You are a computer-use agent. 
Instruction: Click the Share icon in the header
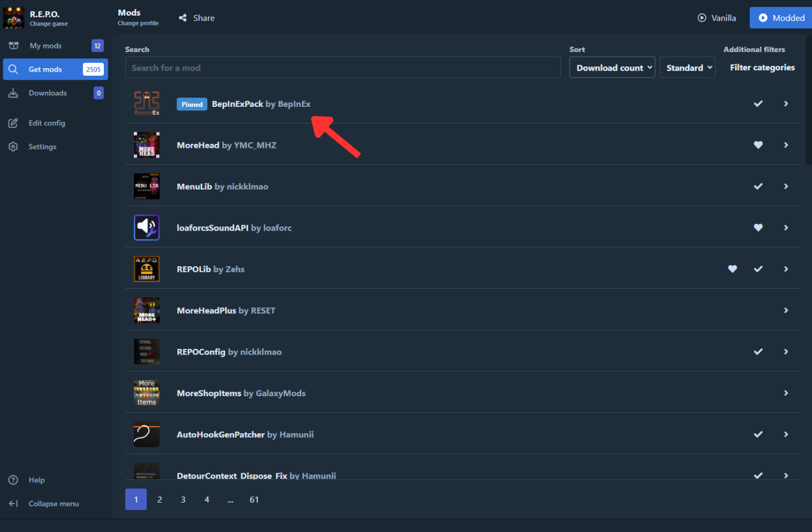tap(183, 18)
